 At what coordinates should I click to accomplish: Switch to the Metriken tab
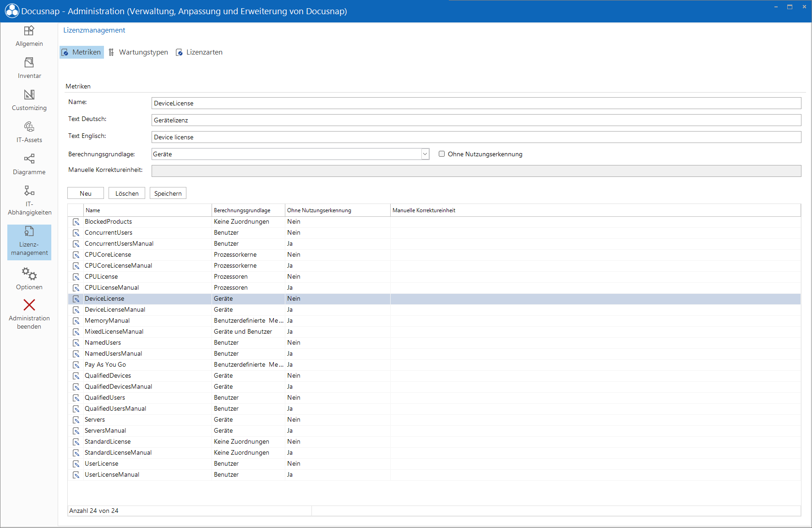pos(82,52)
